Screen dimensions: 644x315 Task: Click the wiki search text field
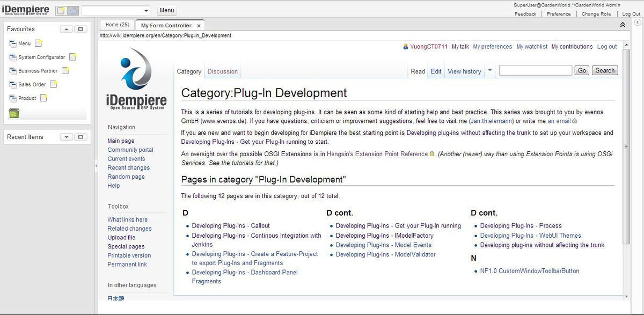535,70
